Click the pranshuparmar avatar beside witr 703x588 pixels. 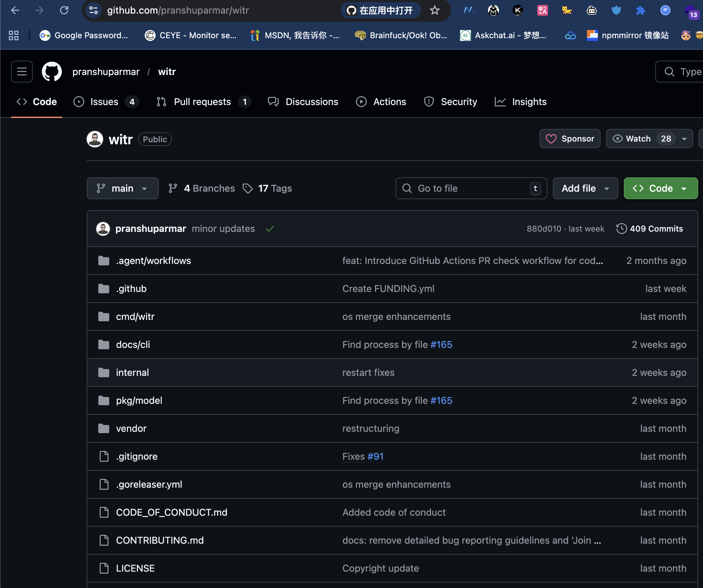click(x=95, y=139)
